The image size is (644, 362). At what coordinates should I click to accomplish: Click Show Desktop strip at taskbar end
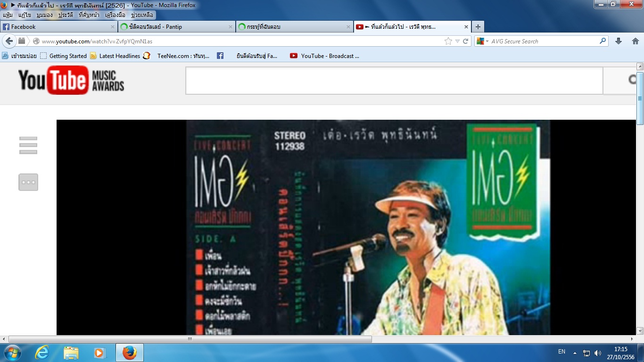pyautogui.click(x=641, y=353)
